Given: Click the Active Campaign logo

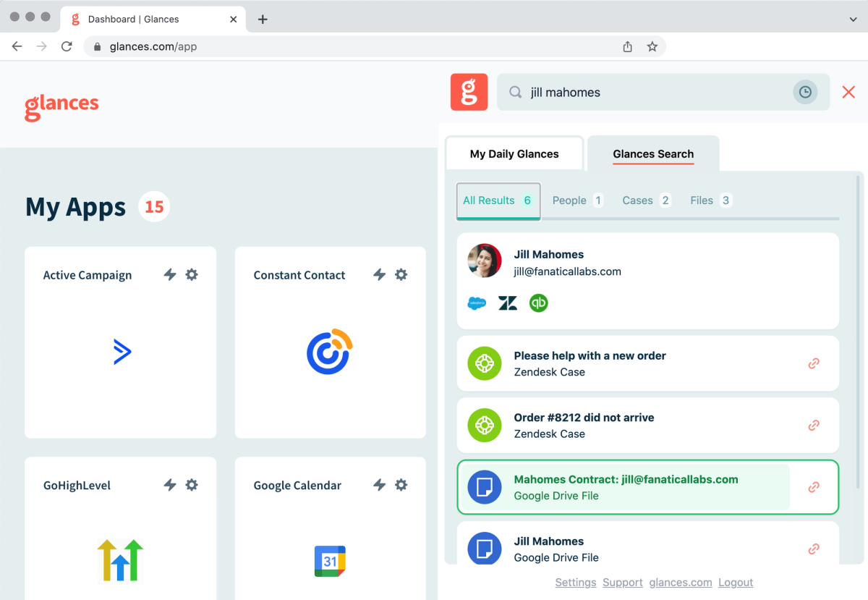Looking at the screenshot, I should coord(122,352).
